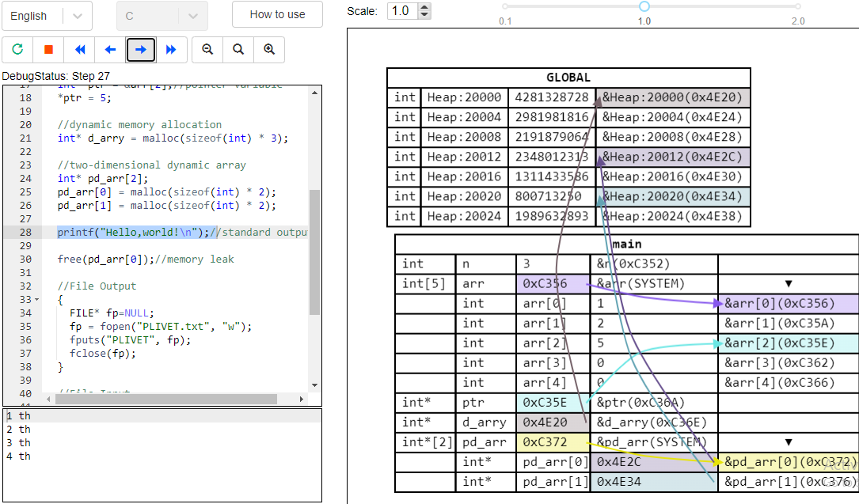Click the How to use button

(277, 15)
